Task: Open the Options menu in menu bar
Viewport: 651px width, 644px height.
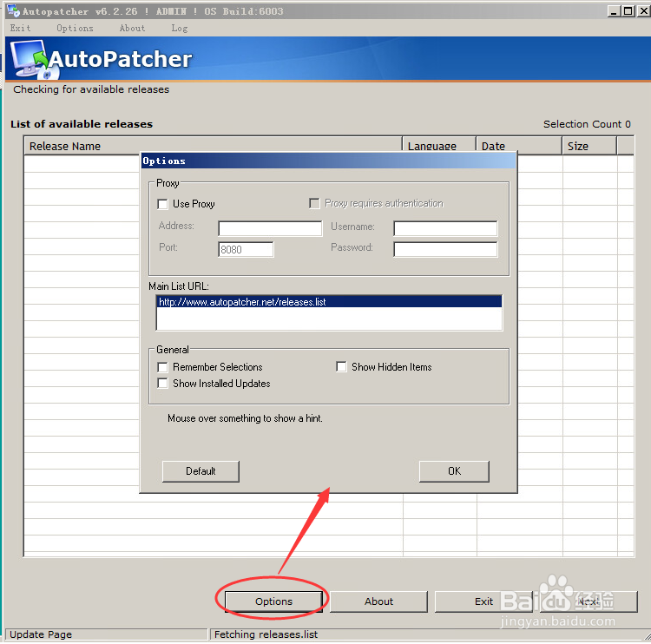Action: pyautogui.click(x=75, y=29)
